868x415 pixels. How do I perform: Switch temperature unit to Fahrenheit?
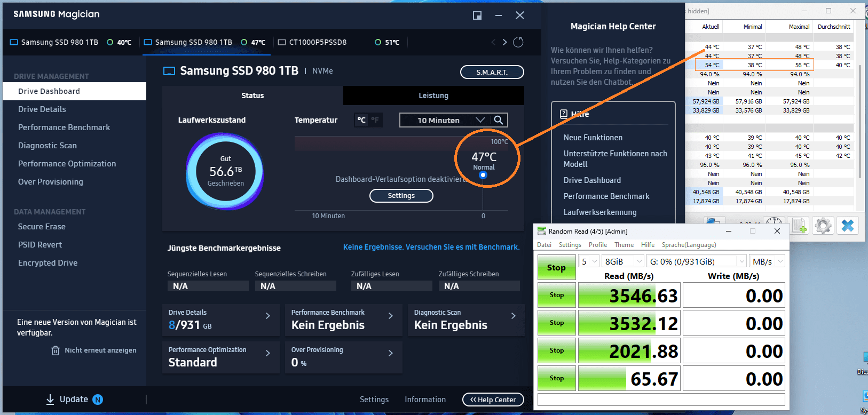click(x=375, y=120)
